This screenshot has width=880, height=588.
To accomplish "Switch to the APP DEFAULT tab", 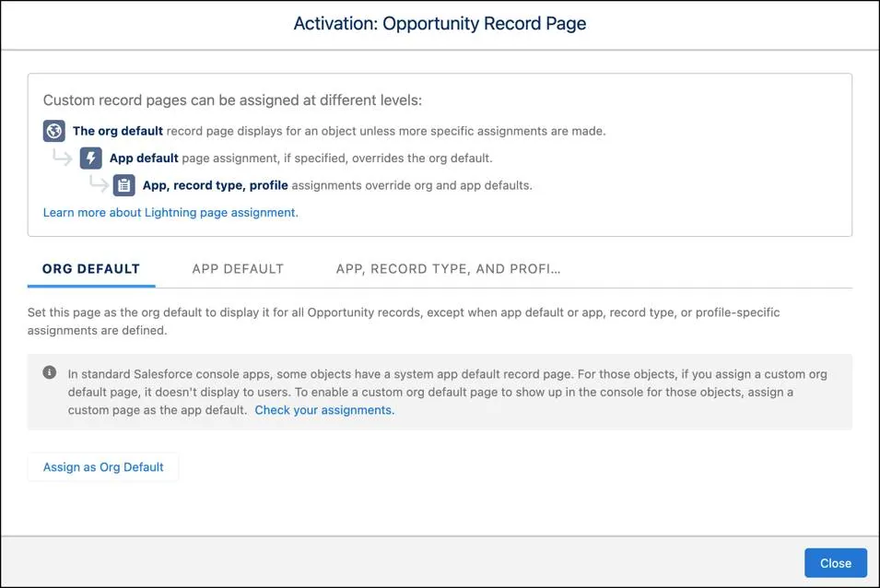I will (x=238, y=269).
